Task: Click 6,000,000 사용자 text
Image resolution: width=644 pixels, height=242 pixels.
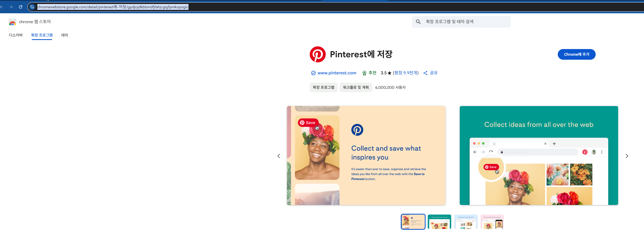Action: (390, 87)
